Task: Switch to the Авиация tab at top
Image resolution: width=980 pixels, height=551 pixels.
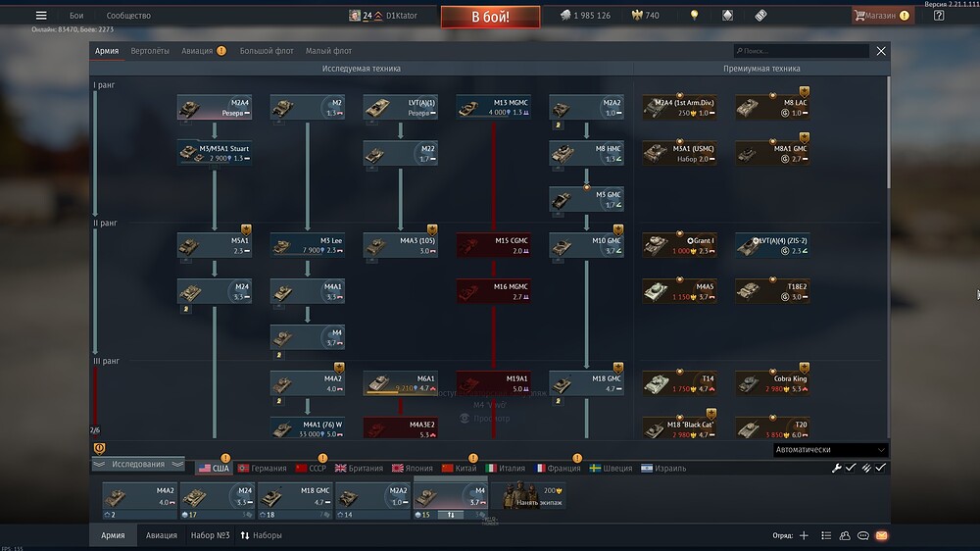Action: point(198,51)
